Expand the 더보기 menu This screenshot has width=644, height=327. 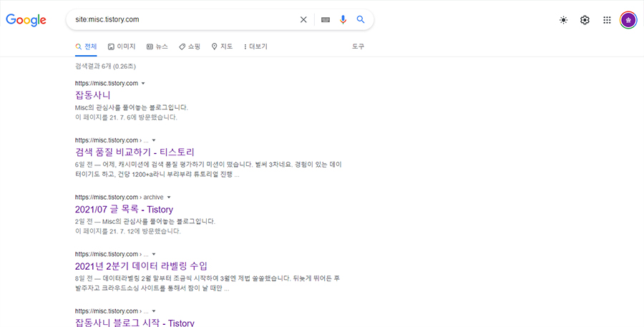(x=255, y=47)
